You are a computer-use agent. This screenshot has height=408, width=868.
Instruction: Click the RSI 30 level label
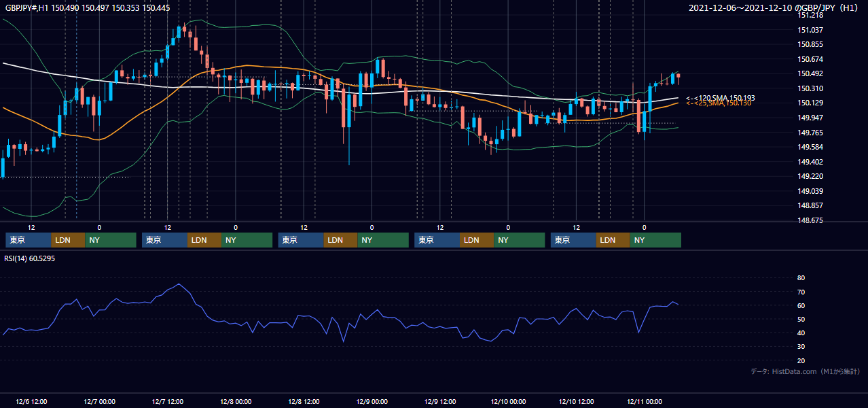pyautogui.click(x=801, y=347)
